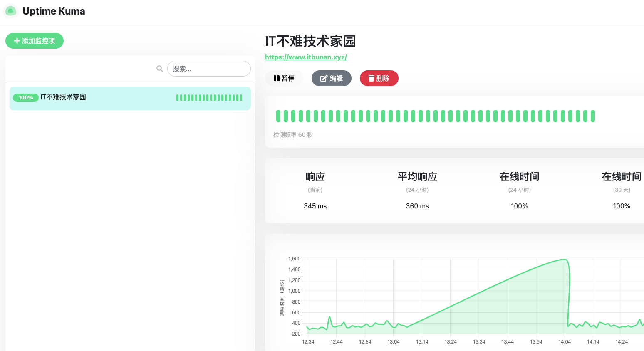This screenshot has height=351, width=644.
Task: Open the https://www.itbunan.xyz/ link
Action: [x=306, y=57]
